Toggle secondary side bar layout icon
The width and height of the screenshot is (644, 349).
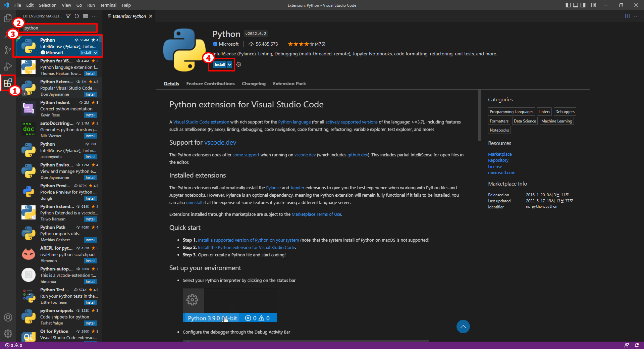(583, 5)
